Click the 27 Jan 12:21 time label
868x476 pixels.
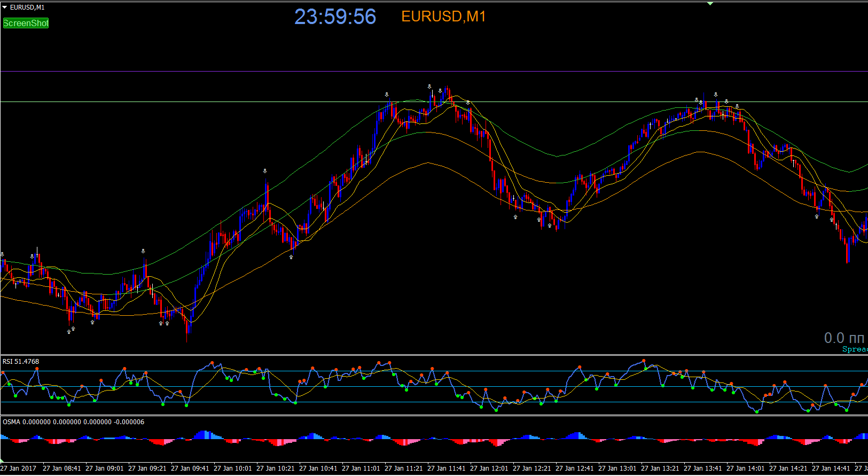532,469
